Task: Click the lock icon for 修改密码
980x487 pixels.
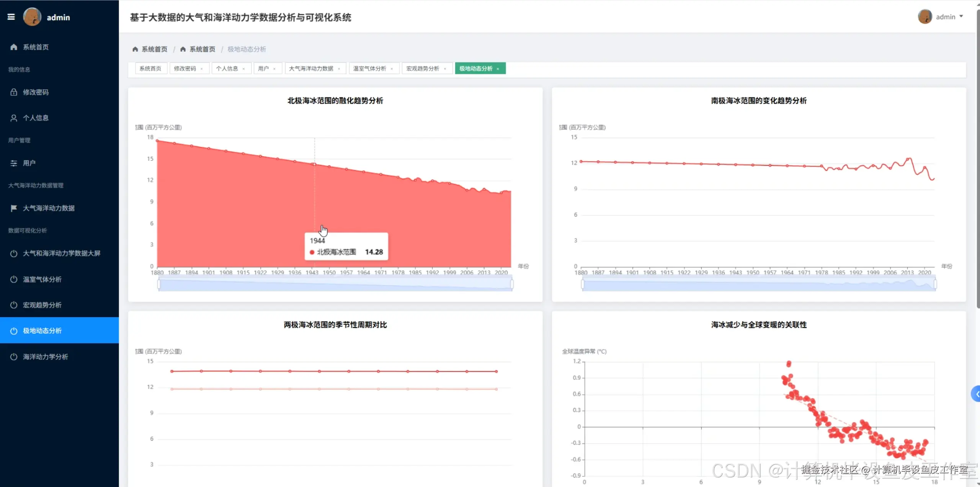Action: [x=14, y=92]
